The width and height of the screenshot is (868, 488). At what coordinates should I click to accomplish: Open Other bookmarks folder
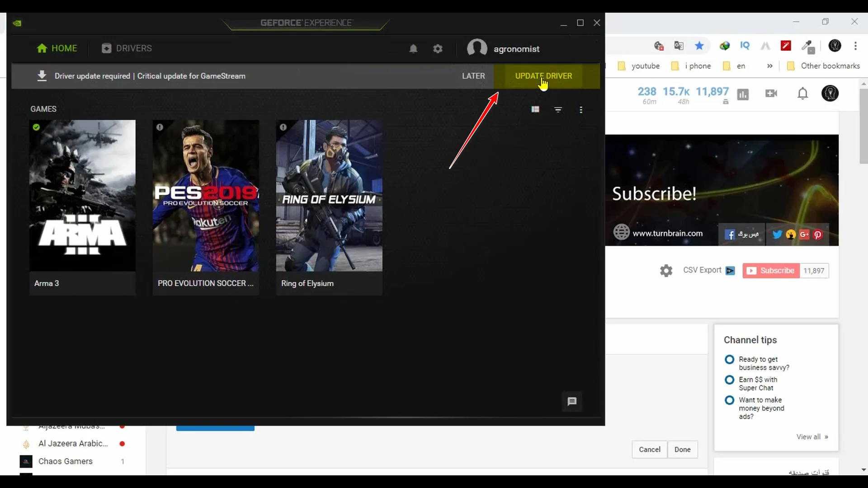[x=823, y=66]
